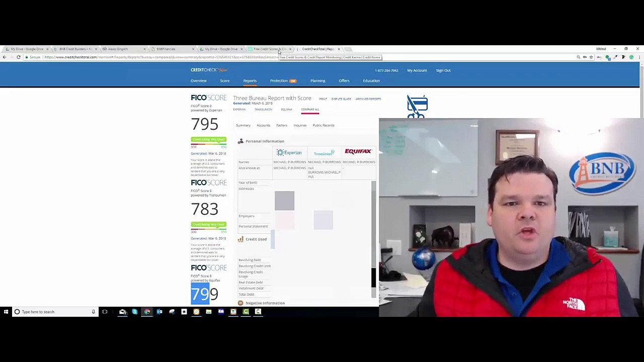644x362 pixels.
Task: Select the TransUnion bureau tab
Action: pyautogui.click(x=263, y=110)
